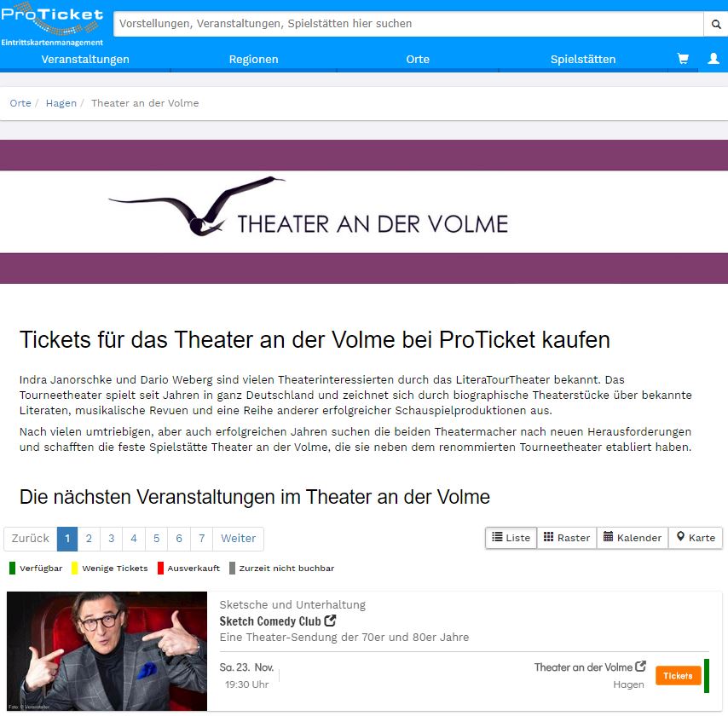Click the search magnifier icon

[716, 24]
